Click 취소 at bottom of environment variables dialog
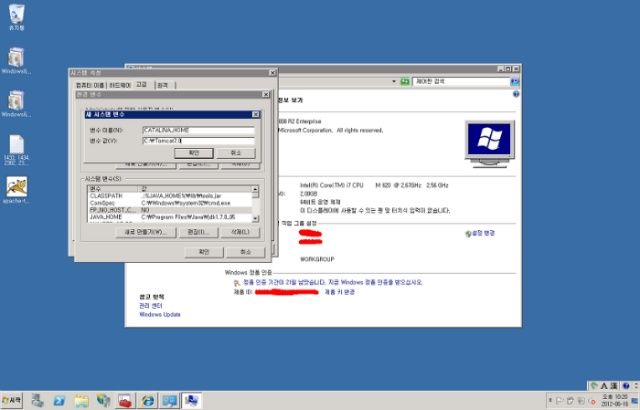 pyautogui.click(x=246, y=252)
